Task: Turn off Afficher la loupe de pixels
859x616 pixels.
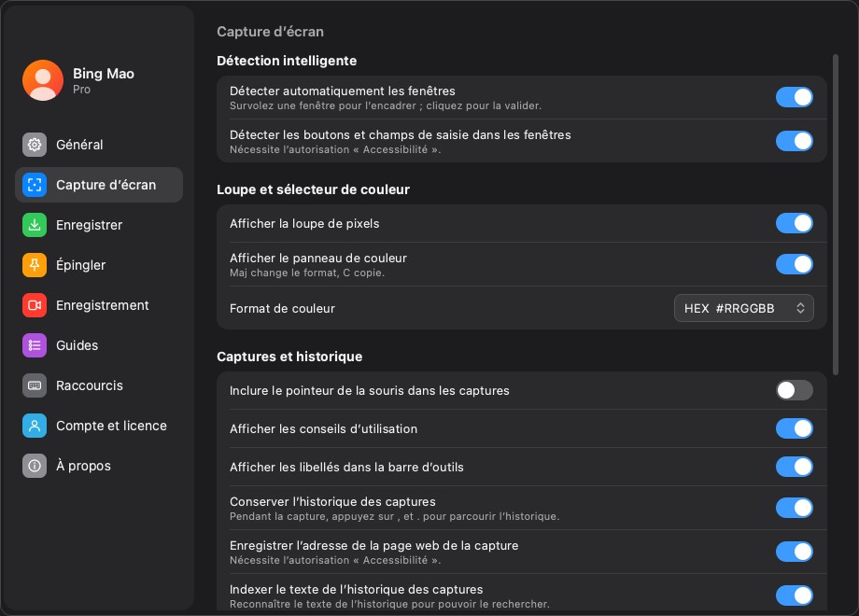Action: [x=795, y=223]
